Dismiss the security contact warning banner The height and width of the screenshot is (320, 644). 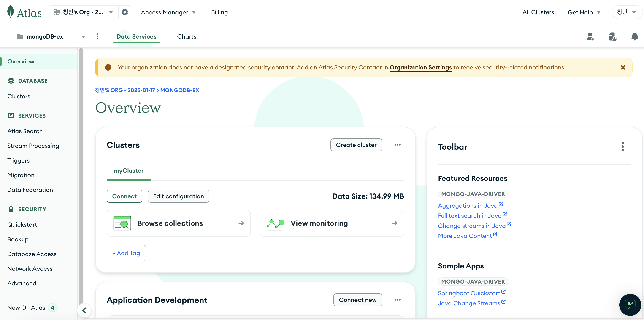623,67
